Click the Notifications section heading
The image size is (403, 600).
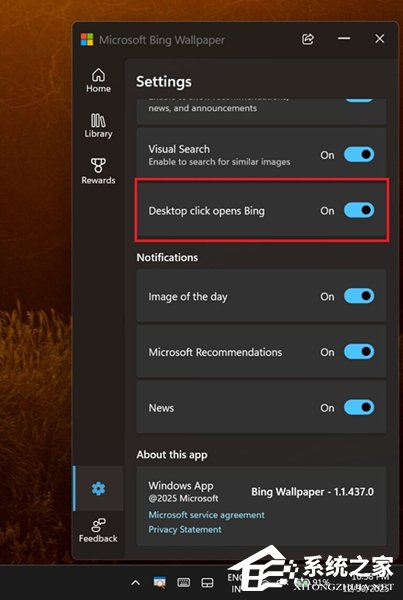click(167, 258)
